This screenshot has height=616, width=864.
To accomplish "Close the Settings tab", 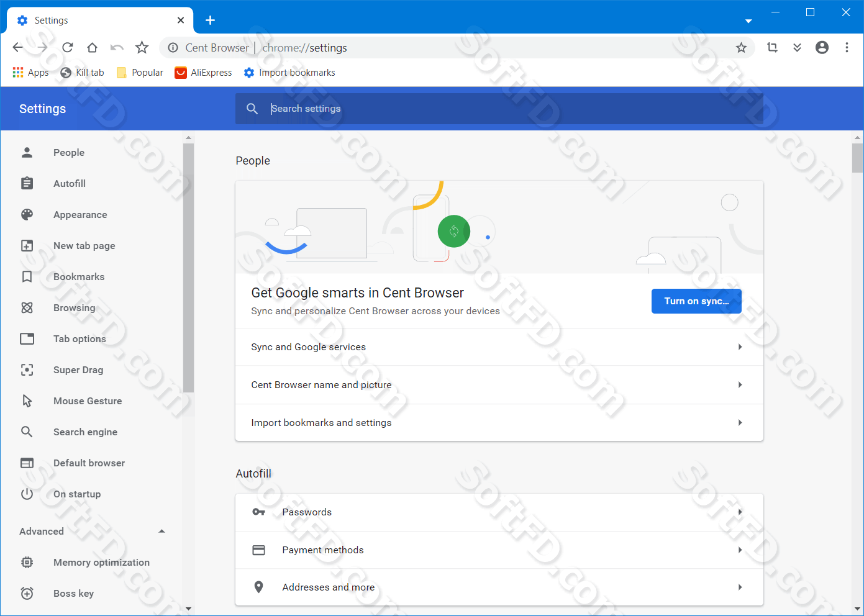I will 181,20.
